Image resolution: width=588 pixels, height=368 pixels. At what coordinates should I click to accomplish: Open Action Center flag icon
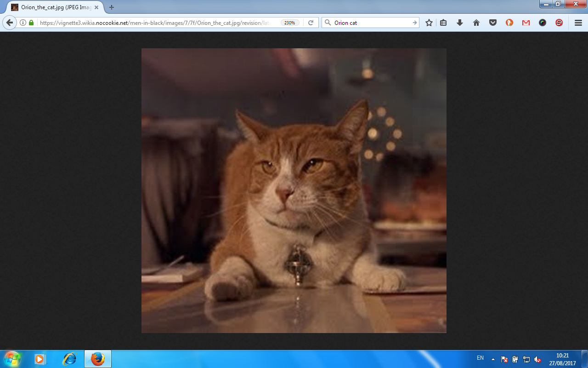(x=504, y=359)
